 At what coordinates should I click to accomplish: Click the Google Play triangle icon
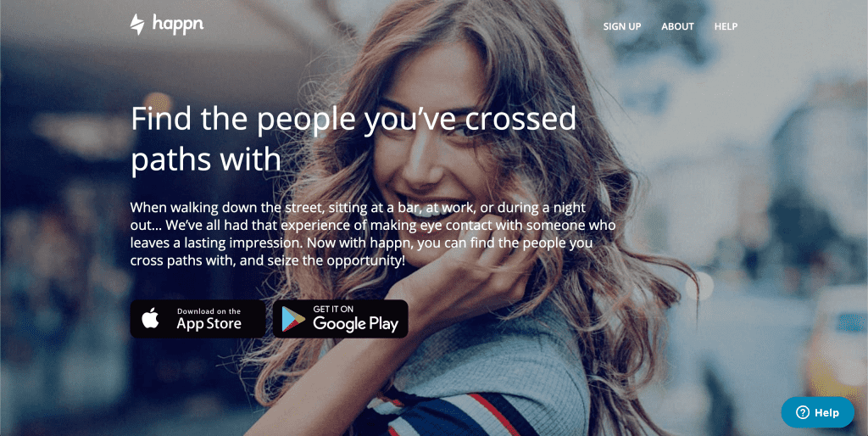(x=293, y=319)
